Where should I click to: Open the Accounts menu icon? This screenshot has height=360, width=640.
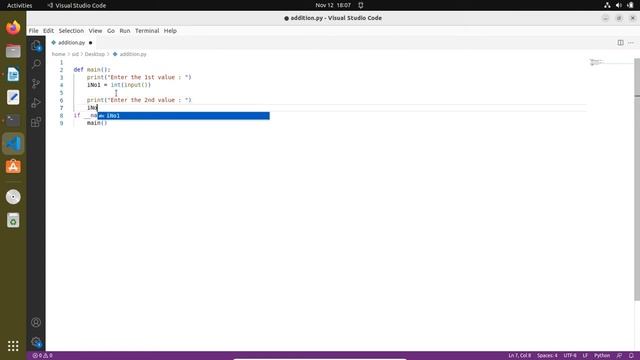pyautogui.click(x=36, y=322)
